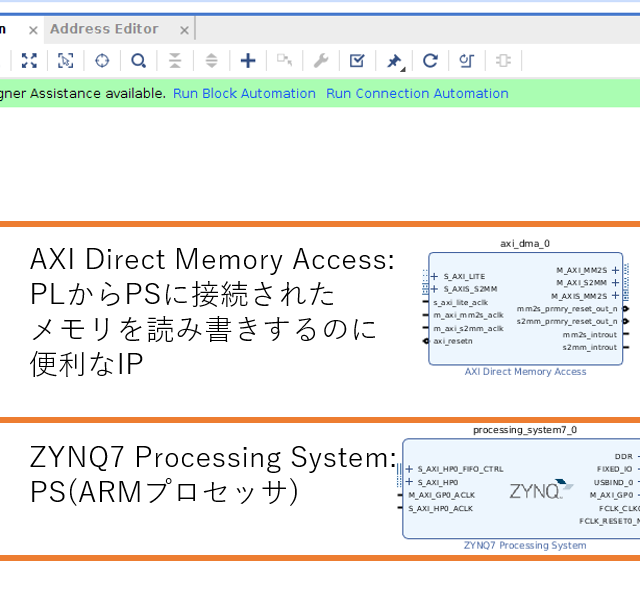Click the Add IP plus icon
640x598 pixels.
(x=248, y=61)
